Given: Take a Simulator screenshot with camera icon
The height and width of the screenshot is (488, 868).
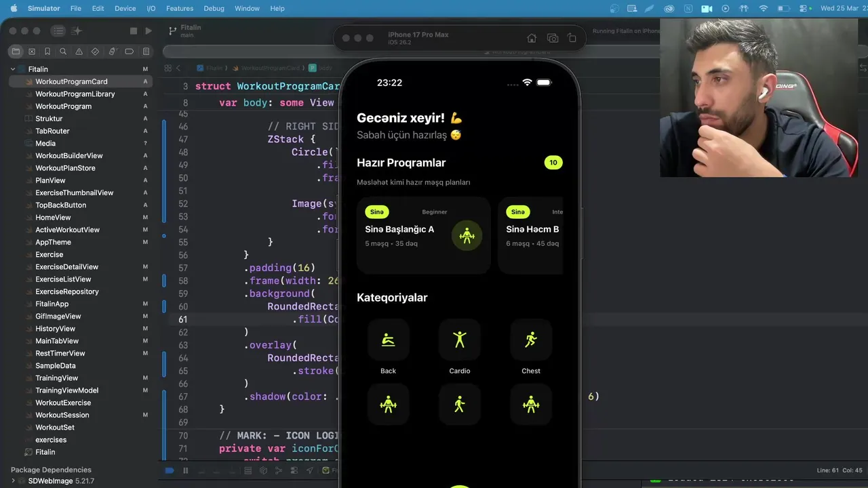Looking at the screenshot, I should (553, 38).
